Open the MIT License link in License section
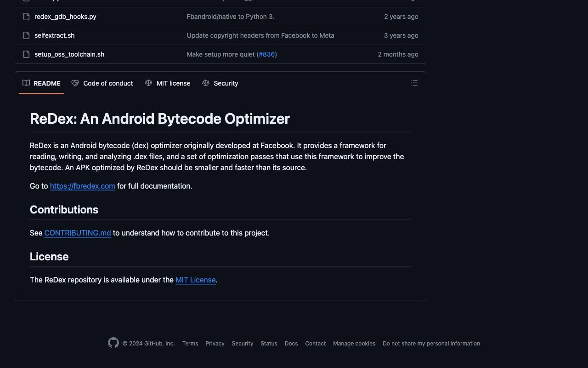588x368 pixels. pyautogui.click(x=195, y=280)
